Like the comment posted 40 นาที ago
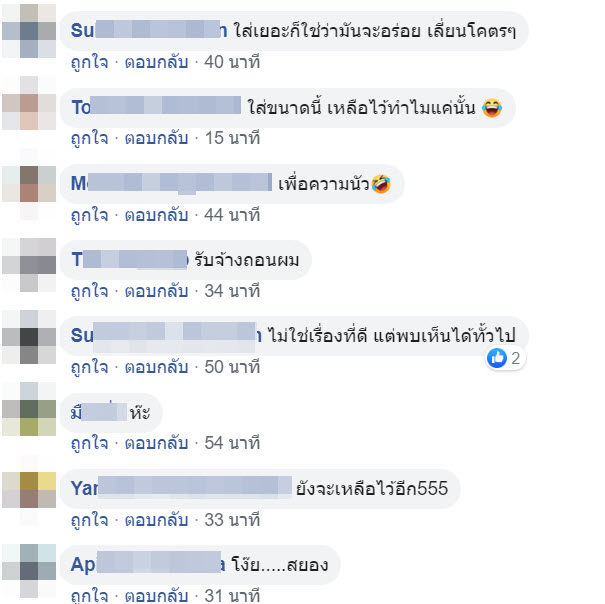605x604 pixels. point(90,62)
